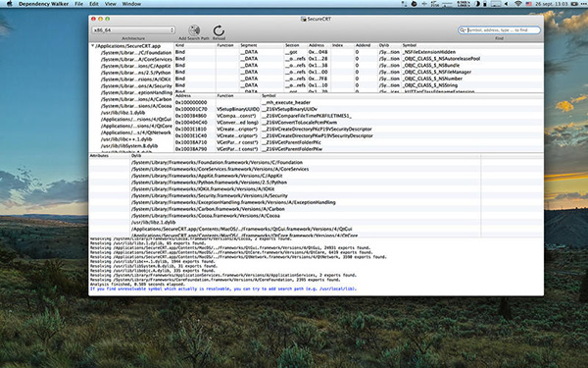The image size is (588, 368).
Task: Click the Apple logo in menu bar
Action: (10, 4)
